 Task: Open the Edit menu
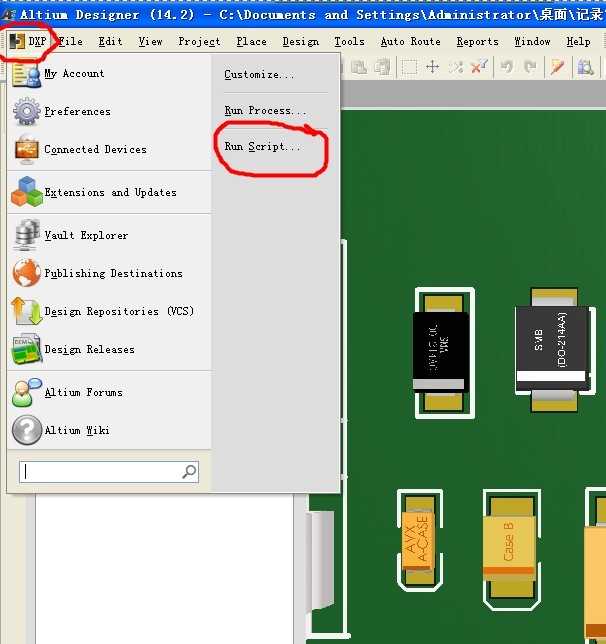pos(110,41)
